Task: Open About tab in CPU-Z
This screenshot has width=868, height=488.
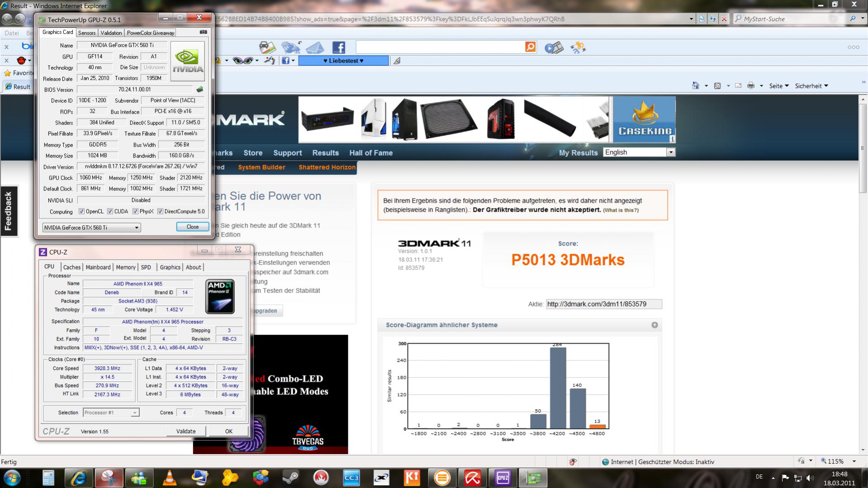Action: pos(193,267)
